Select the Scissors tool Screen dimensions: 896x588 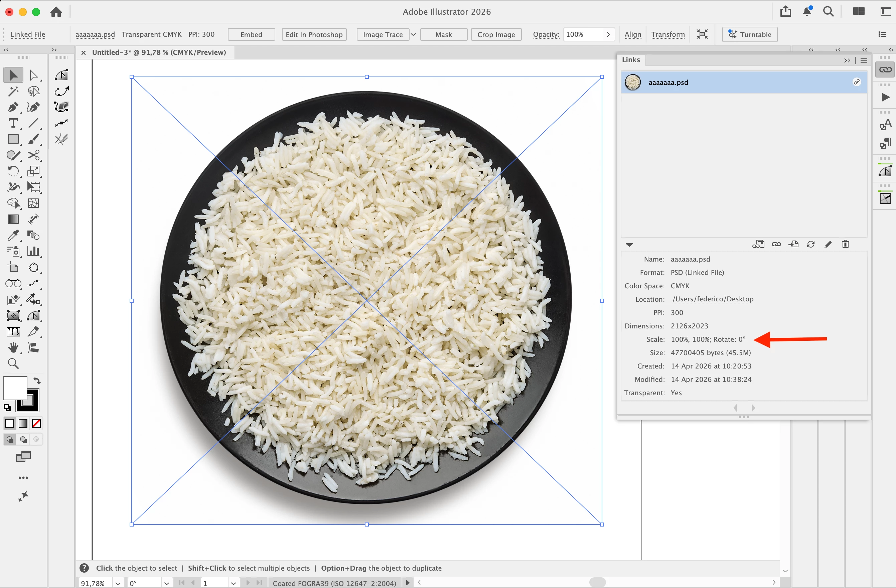pos(33,155)
